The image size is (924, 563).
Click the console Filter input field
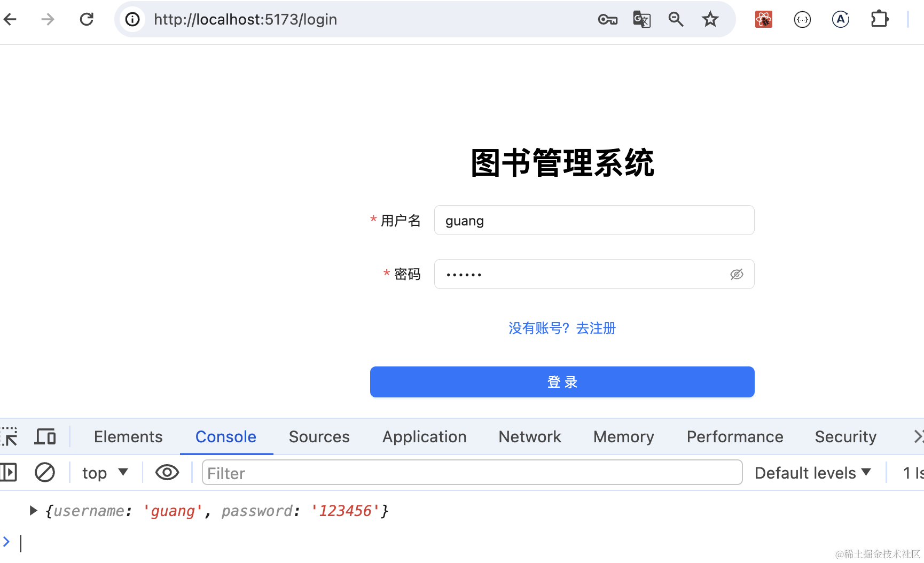472,473
